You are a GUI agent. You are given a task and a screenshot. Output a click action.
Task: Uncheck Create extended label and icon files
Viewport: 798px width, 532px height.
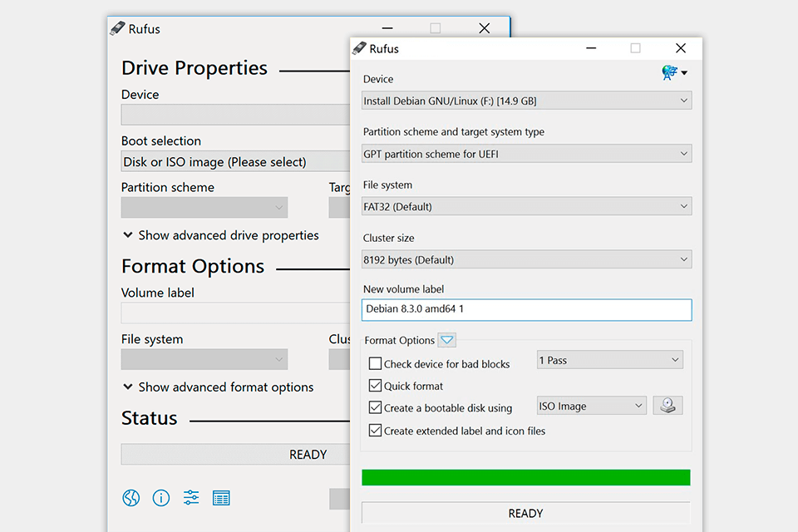375,431
